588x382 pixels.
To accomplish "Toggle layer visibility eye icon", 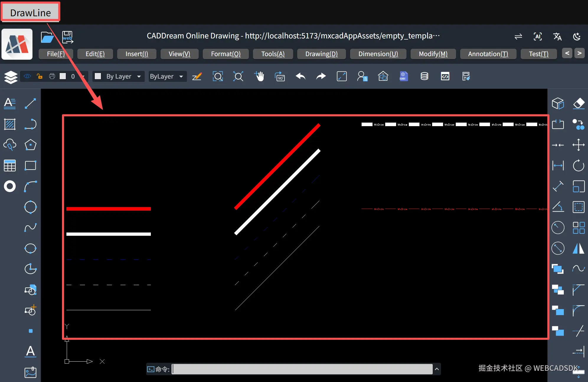I will click(27, 77).
